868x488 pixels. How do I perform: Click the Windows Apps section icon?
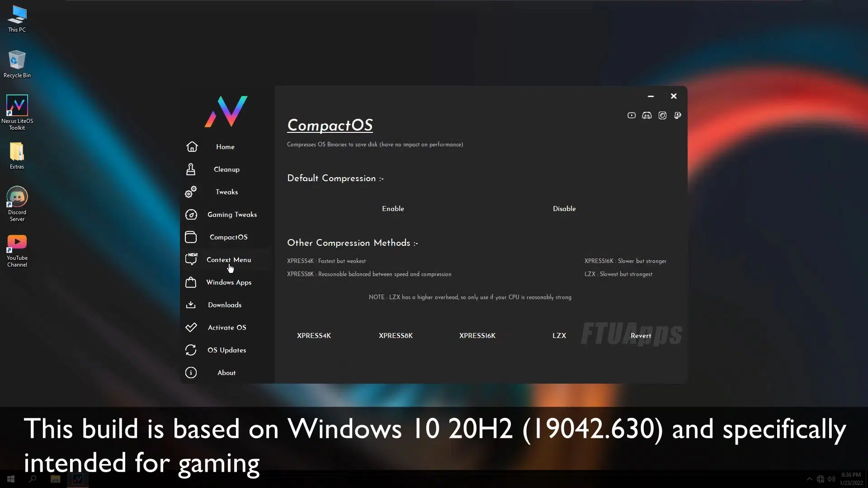[x=191, y=282]
